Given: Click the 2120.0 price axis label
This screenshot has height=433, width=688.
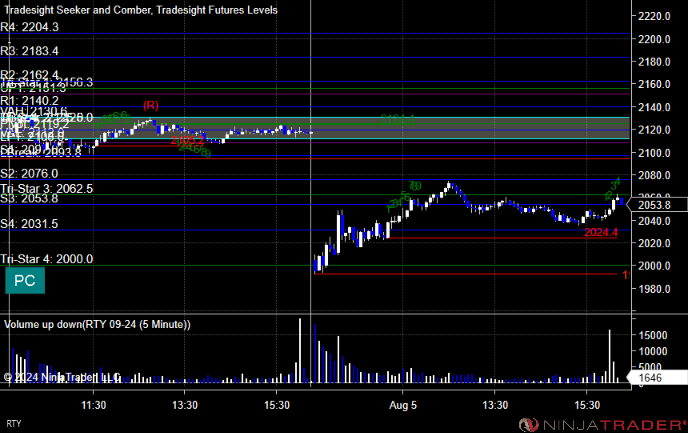Looking at the screenshot, I should tap(654, 130).
